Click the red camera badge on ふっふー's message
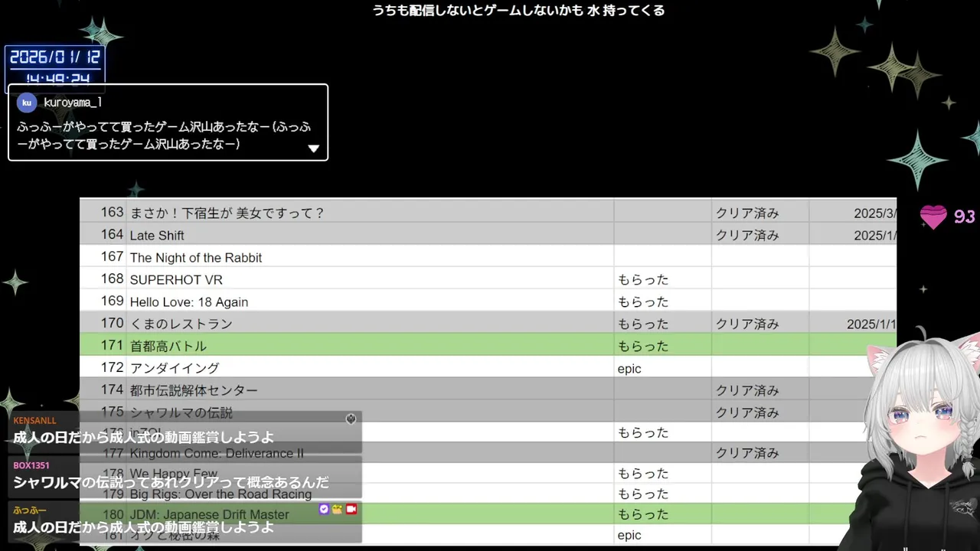Screen dimensions: 980x551 pyautogui.click(x=351, y=509)
